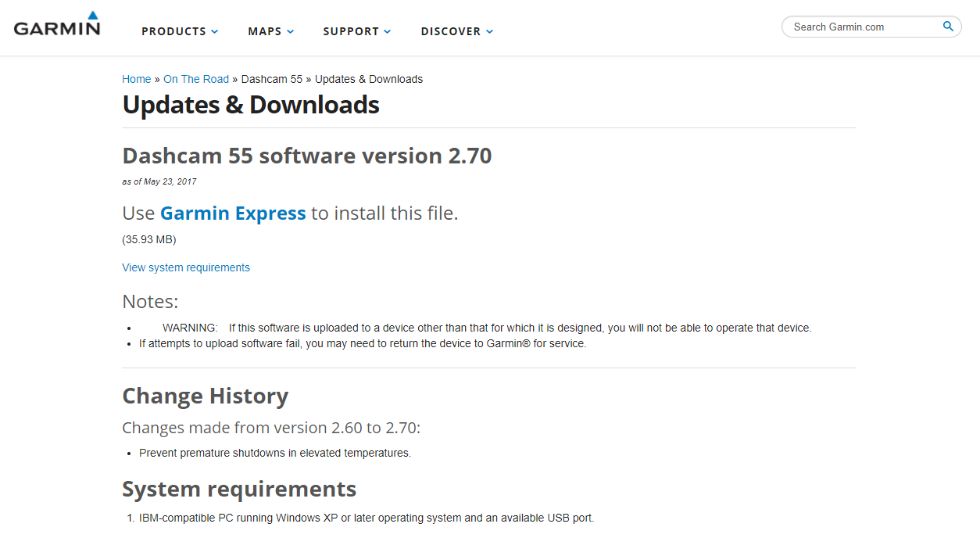Open the Garmin Express link
The image size is (980, 538).
(233, 213)
